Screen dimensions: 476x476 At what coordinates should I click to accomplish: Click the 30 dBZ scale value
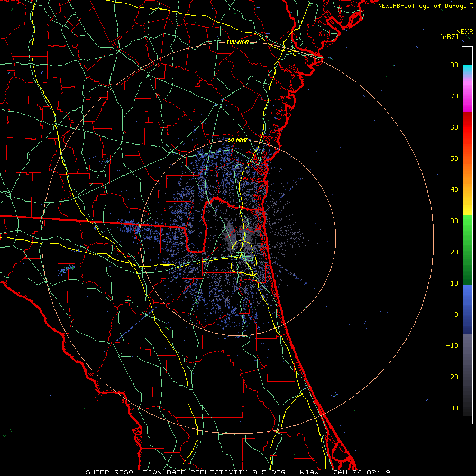[x=454, y=221]
